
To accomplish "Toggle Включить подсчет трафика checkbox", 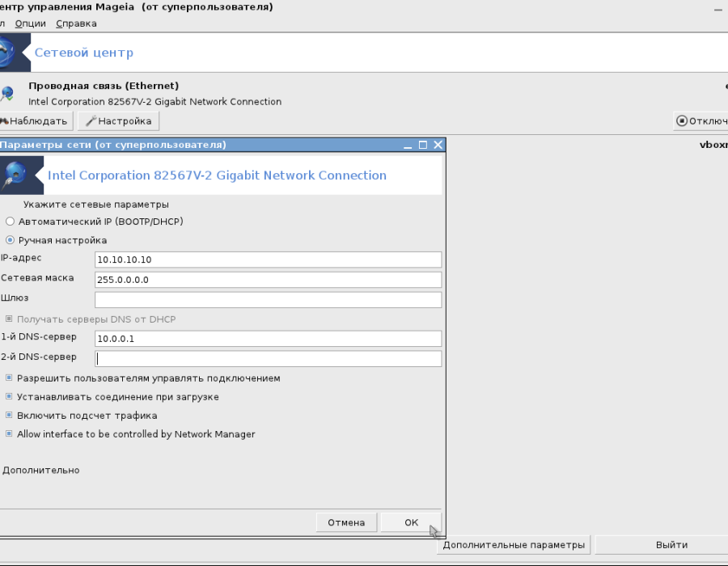I will [x=9, y=415].
